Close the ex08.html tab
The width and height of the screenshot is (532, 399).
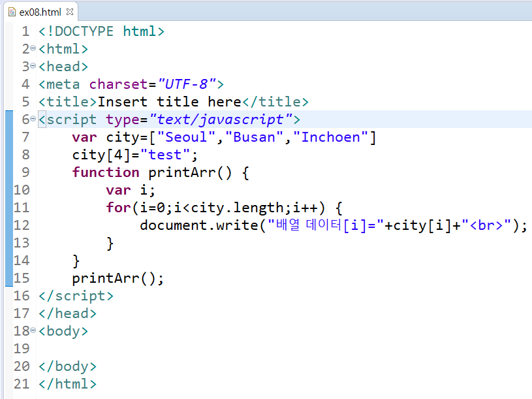(x=70, y=12)
